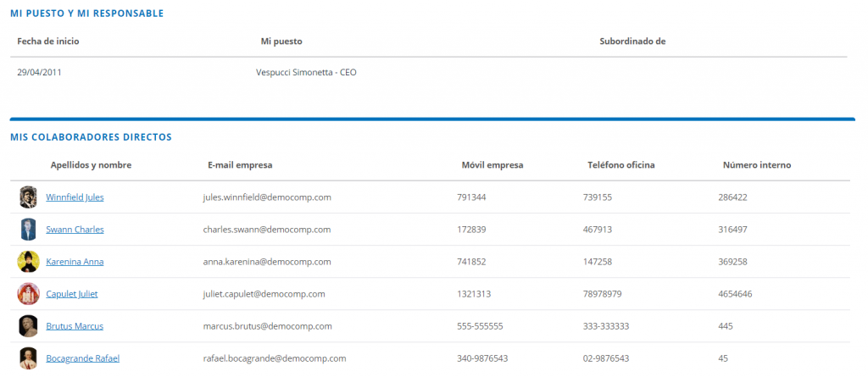Click Bocagrande Rafael avatar picture
Viewport: 868px width, 377px height.
pos(28,358)
